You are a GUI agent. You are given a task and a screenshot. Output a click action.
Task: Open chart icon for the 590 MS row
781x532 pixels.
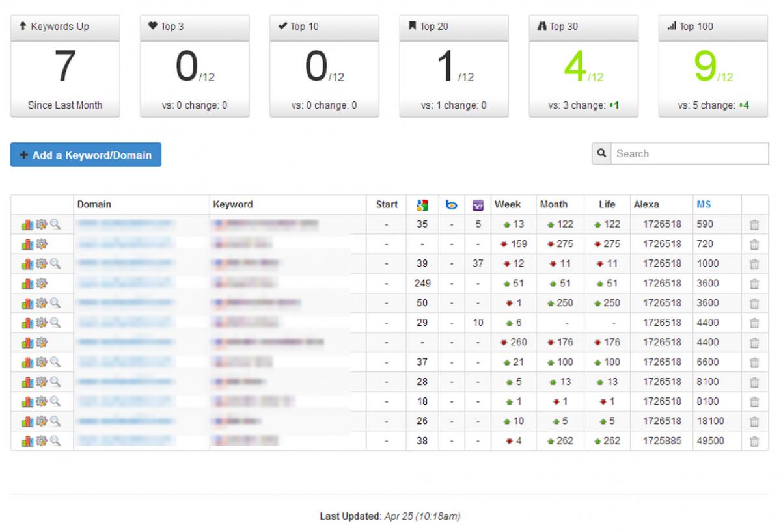pyautogui.click(x=27, y=224)
